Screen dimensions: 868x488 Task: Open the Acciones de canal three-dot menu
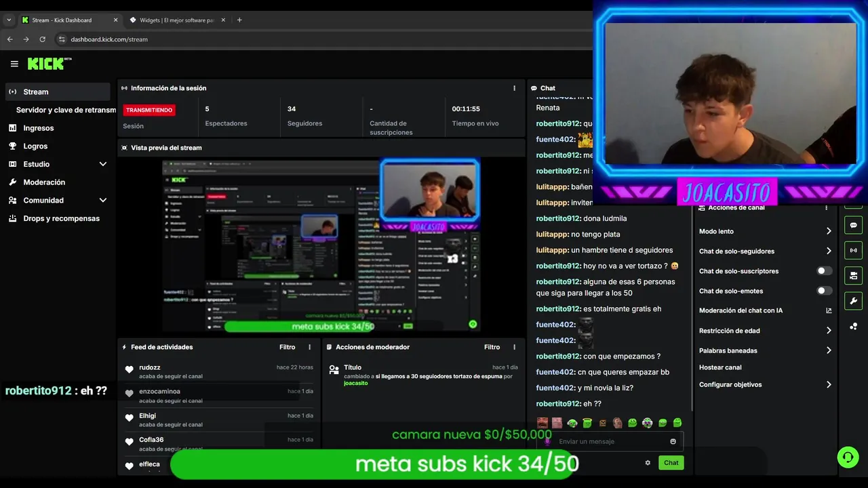(826, 207)
